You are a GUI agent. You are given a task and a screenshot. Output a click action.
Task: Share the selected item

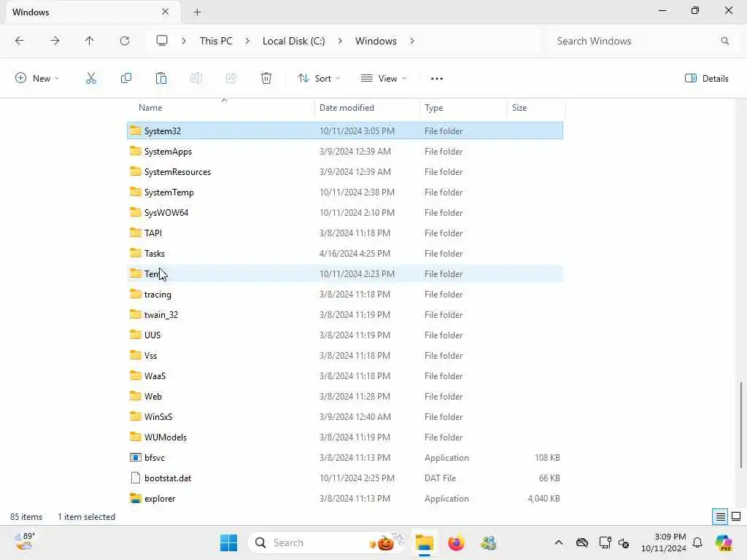[231, 78]
